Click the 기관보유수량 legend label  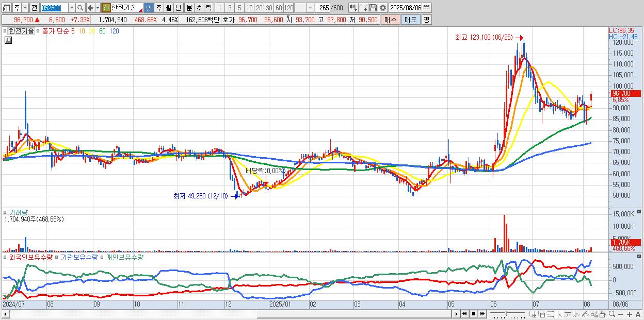click(x=79, y=257)
